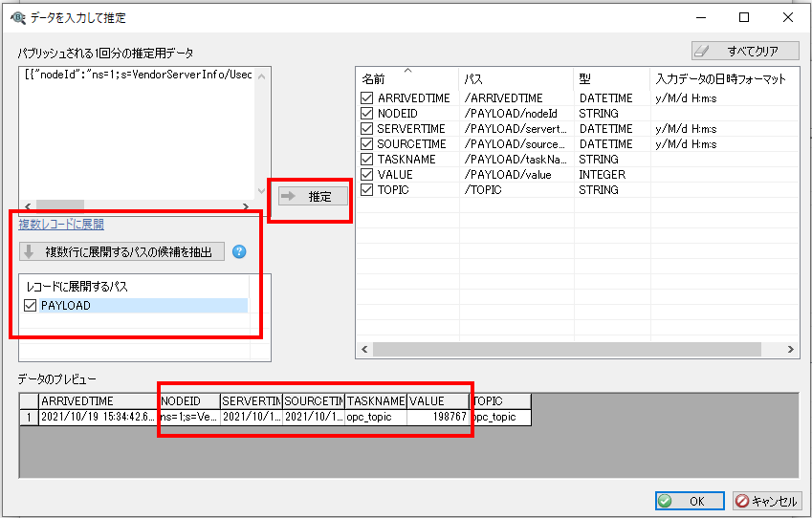This screenshot has height=518, width=812.
Task: Minimize the dialog window
Action: point(701,17)
